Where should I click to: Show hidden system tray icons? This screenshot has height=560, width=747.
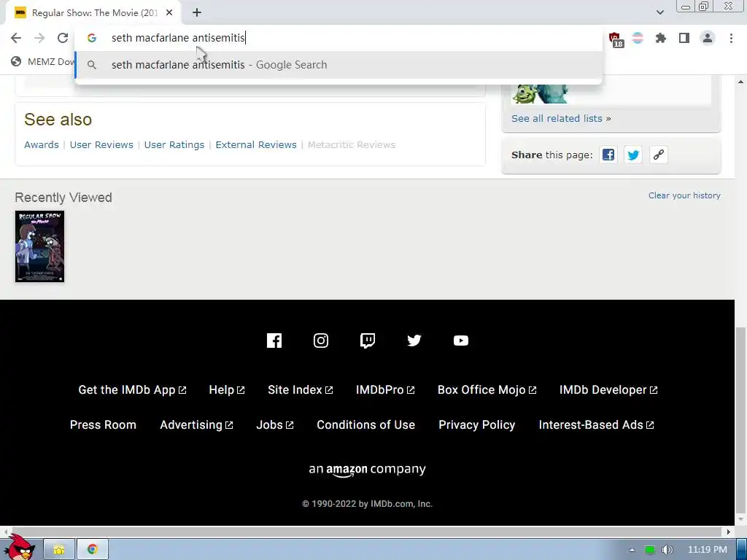[632, 550]
